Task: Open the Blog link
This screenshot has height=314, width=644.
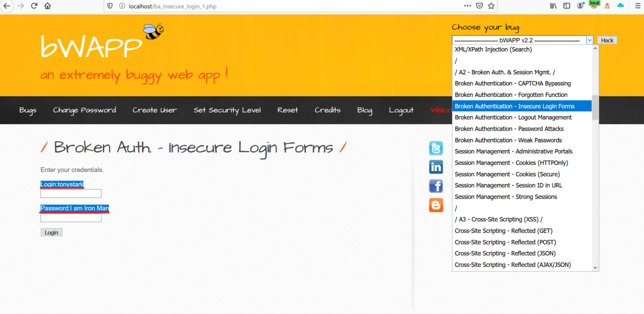Action: (364, 110)
